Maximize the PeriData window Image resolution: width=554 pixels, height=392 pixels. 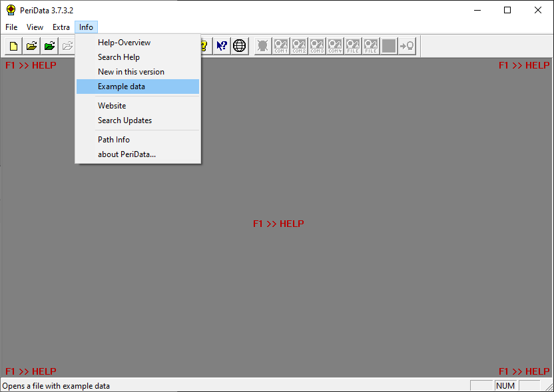tap(507, 10)
